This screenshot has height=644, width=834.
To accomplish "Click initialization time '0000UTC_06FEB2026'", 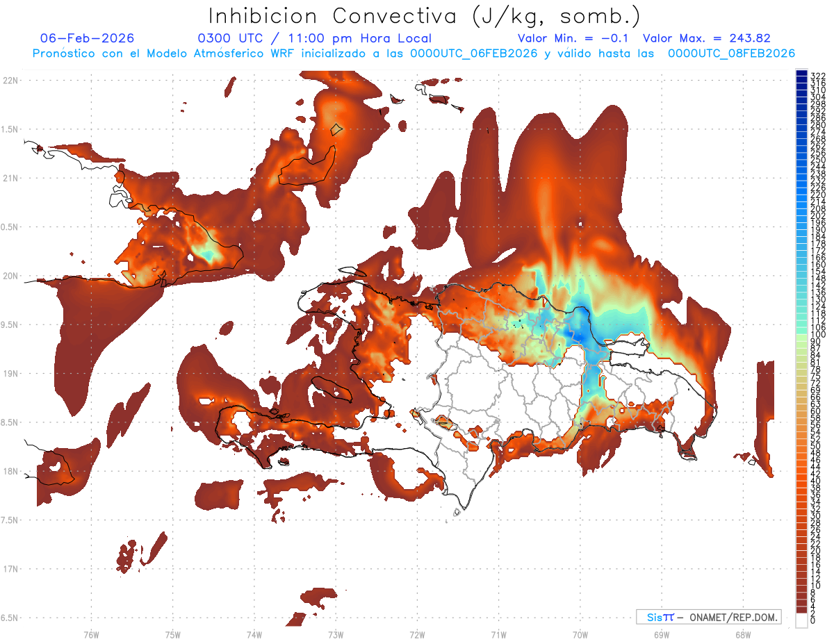I will (x=474, y=53).
